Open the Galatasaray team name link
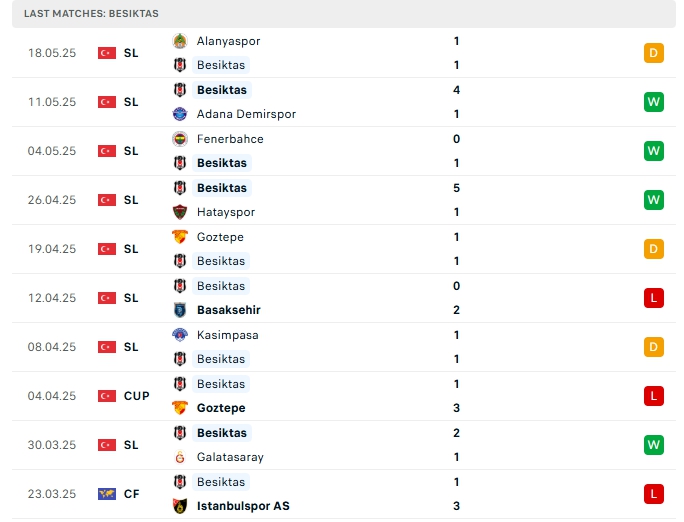 231,457
